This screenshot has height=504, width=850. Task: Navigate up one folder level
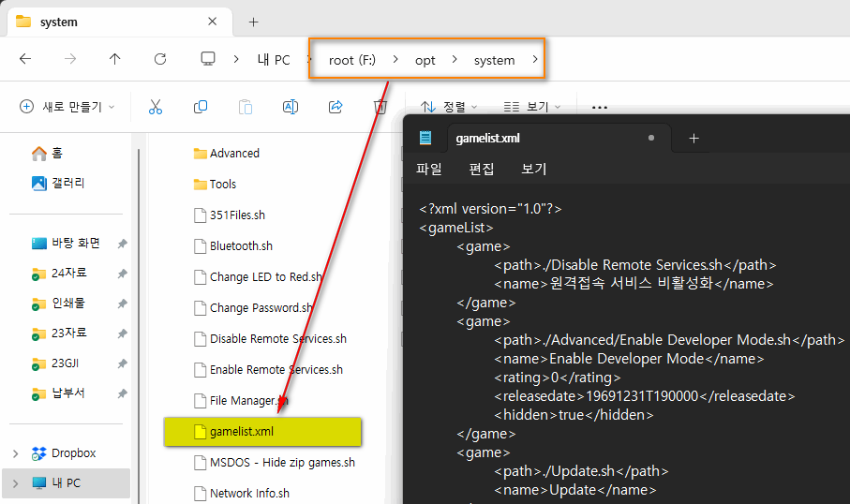click(x=115, y=58)
